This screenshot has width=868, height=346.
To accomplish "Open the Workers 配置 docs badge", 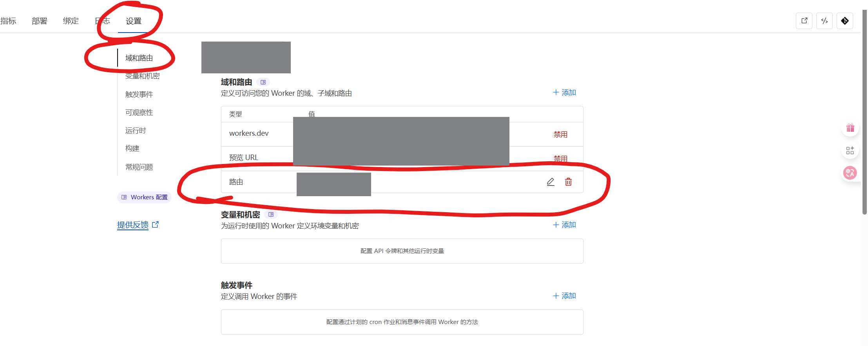I will coord(144,197).
